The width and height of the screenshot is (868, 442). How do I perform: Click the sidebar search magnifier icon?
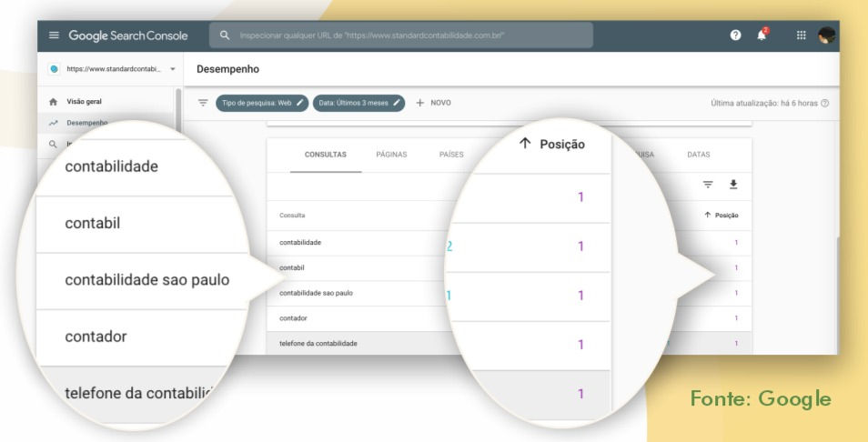point(53,144)
